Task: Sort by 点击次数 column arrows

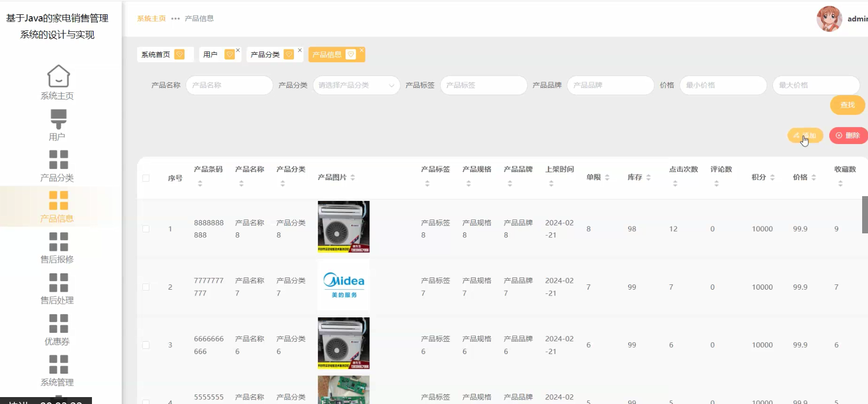Action: pyautogui.click(x=675, y=183)
